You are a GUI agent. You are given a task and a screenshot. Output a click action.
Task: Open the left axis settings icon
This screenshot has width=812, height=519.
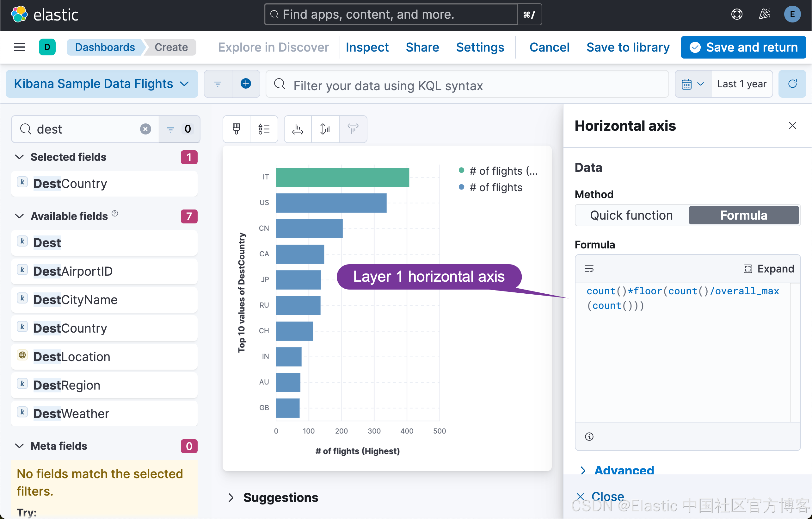(325, 129)
